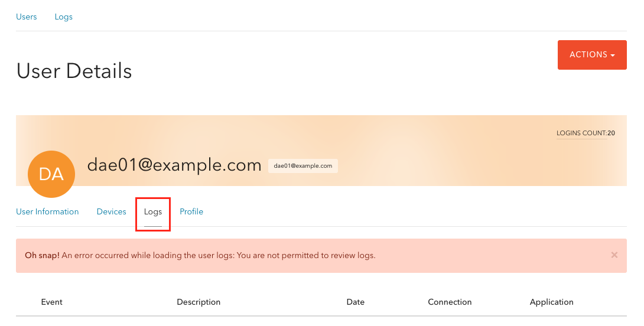Click the Application column header
644x326 pixels.
pos(552,302)
